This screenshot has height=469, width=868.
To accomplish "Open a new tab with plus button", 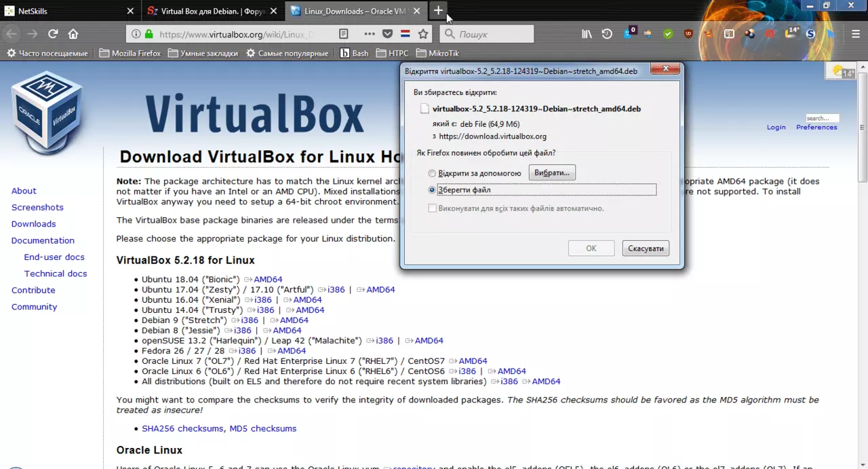I will (438, 10).
